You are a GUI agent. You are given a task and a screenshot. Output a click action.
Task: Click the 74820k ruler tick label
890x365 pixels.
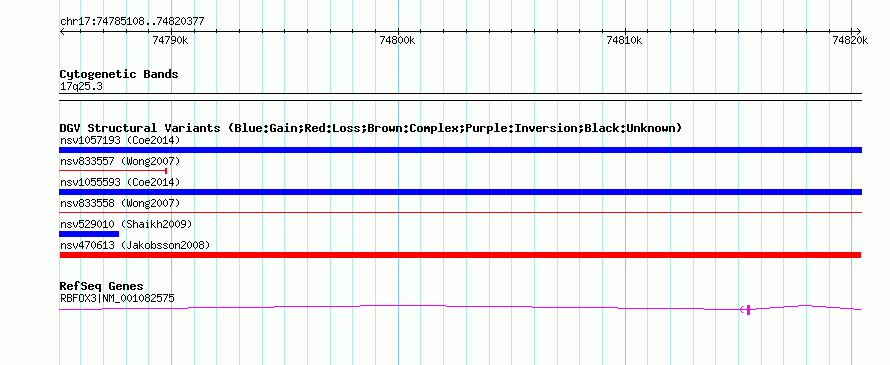pyautogui.click(x=850, y=40)
